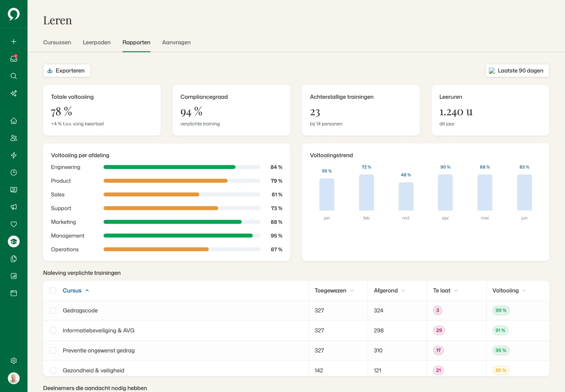Click the payroll money icon
Screen dimensions: 565x392
point(14,190)
